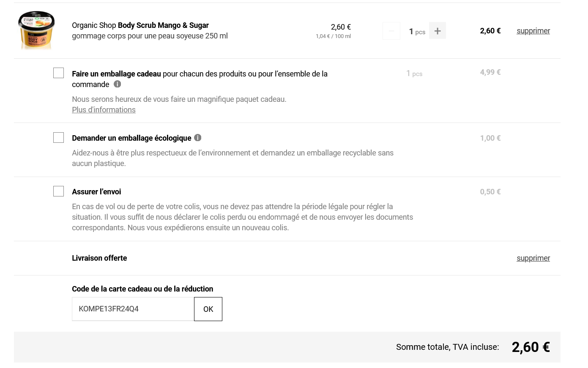The image size is (588, 368).
Task: Focus the gift card or discount code field
Action: tap(132, 309)
